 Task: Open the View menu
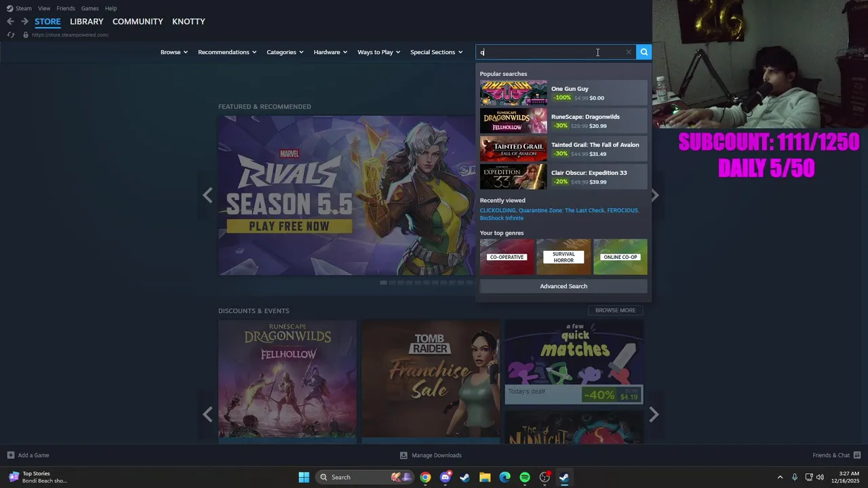coord(44,8)
